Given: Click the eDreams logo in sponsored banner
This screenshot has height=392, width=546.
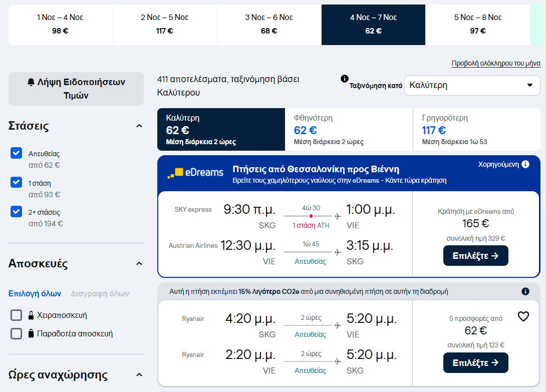Looking at the screenshot, I should pyautogui.click(x=195, y=173).
